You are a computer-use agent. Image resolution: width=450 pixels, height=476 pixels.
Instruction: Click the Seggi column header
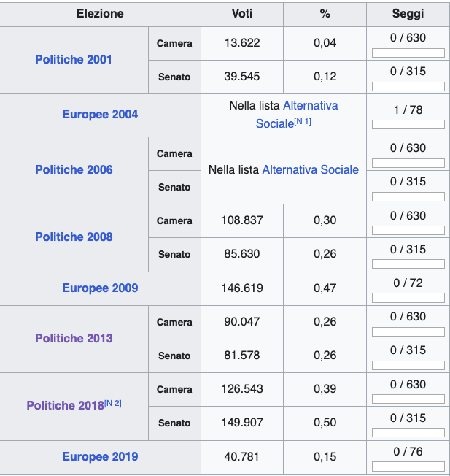pyautogui.click(x=408, y=14)
